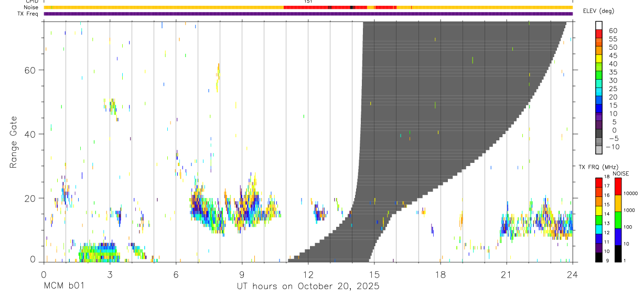Click the white top swatch of elevation colorbar
This screenshot has width=644, height=297.
(x=599, y=25)
